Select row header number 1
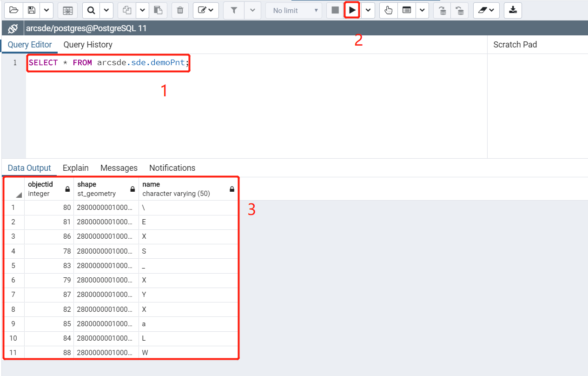The height and width of the screenshot is (376, 588). (14, 208)
